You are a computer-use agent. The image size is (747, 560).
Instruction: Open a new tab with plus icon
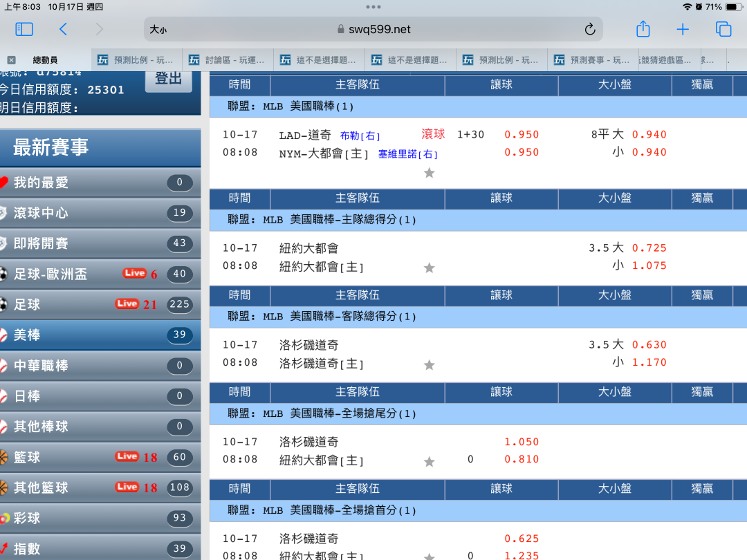tap(683, 30)
